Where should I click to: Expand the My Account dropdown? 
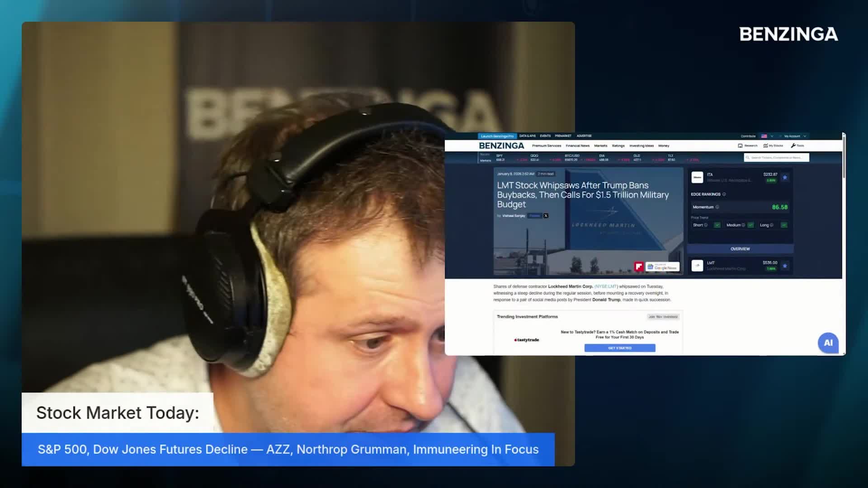tap(795, 136)
